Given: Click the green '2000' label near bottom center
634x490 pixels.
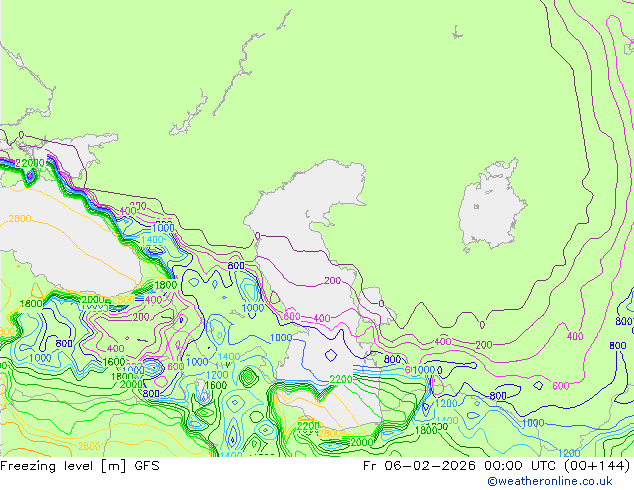Looking at the screenshot, I should click(362, 442).
